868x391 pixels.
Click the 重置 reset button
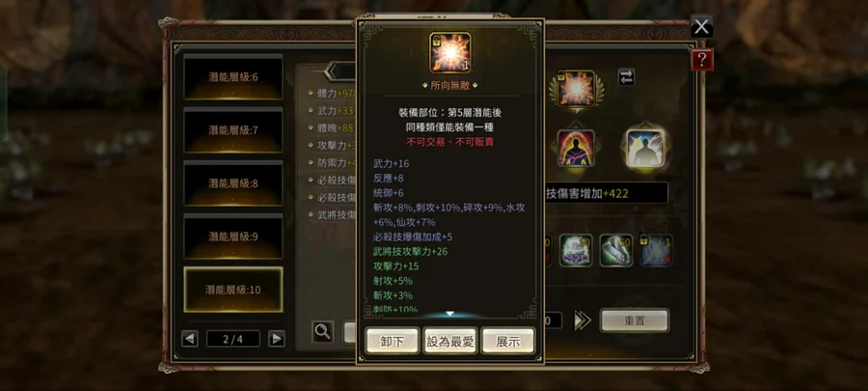coord(635,321)
